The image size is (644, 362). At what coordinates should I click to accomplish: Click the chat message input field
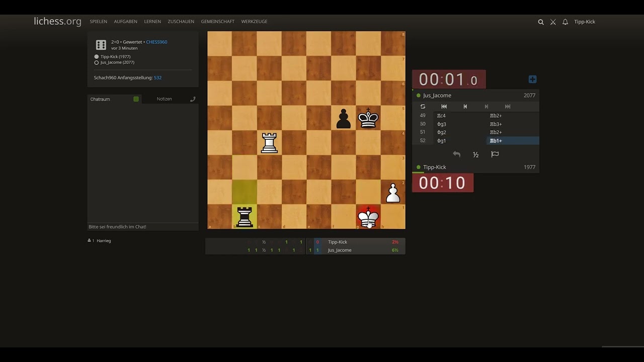(143, 227)
